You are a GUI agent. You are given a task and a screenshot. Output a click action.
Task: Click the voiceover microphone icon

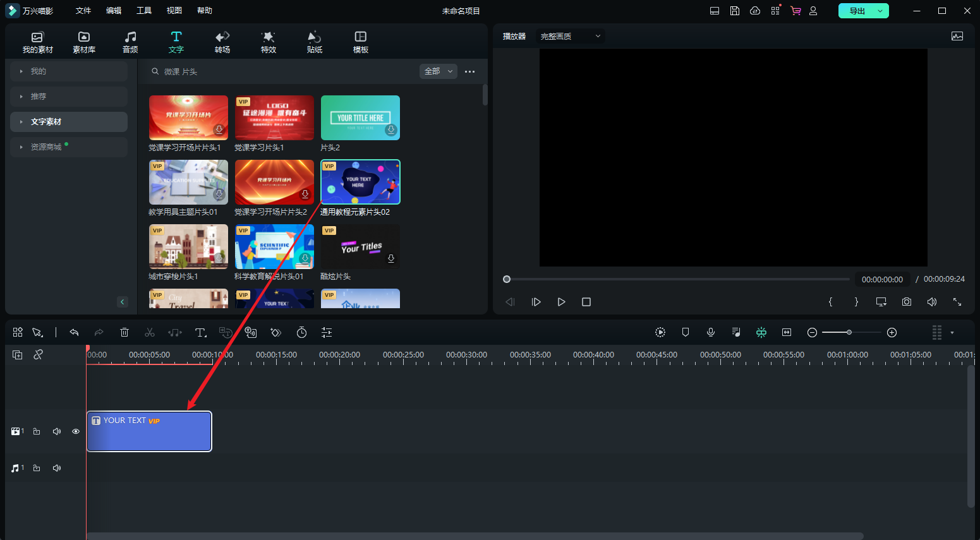tap(711, 332)
